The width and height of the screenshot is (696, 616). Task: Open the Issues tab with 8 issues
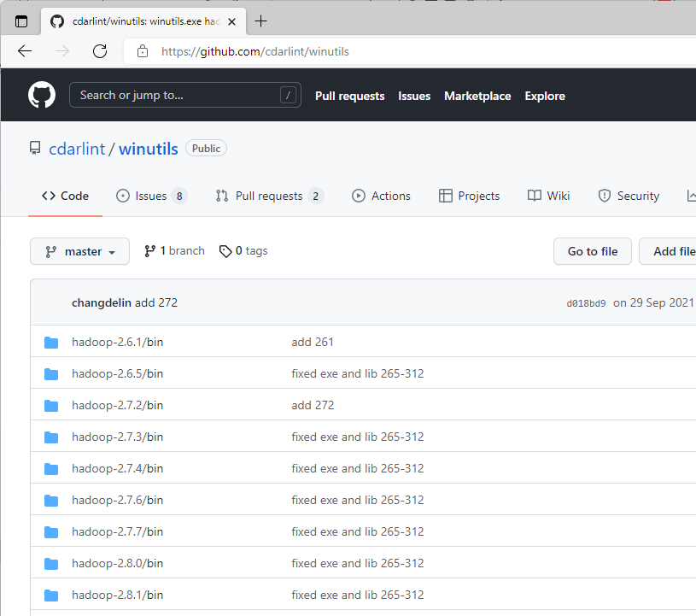pos(151,196)
